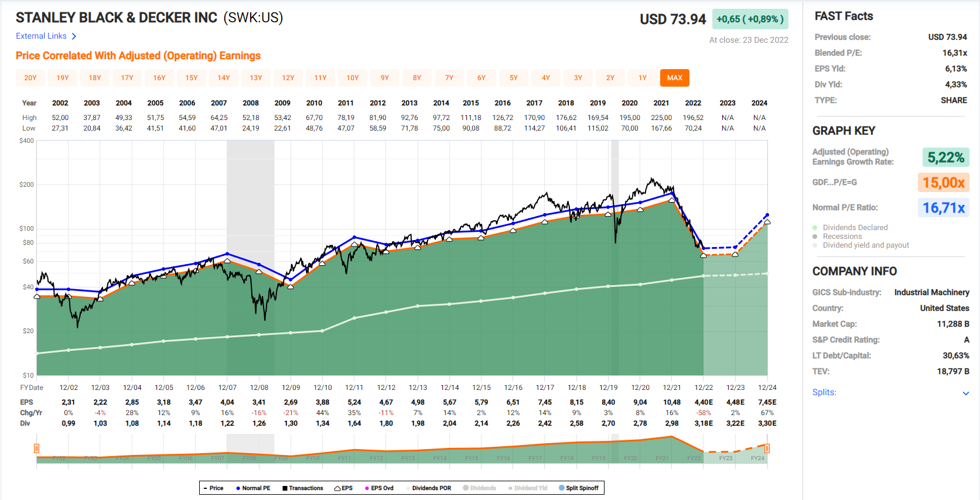Click the greyed-out Dividends legend circle
The height and width of the screenshot is (500, 980).
coord(466,488)
